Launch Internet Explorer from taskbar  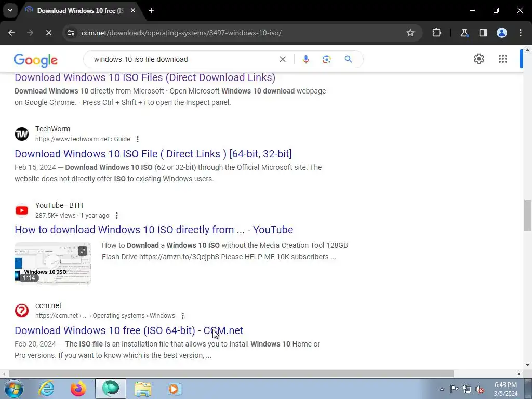click(46, 389)
